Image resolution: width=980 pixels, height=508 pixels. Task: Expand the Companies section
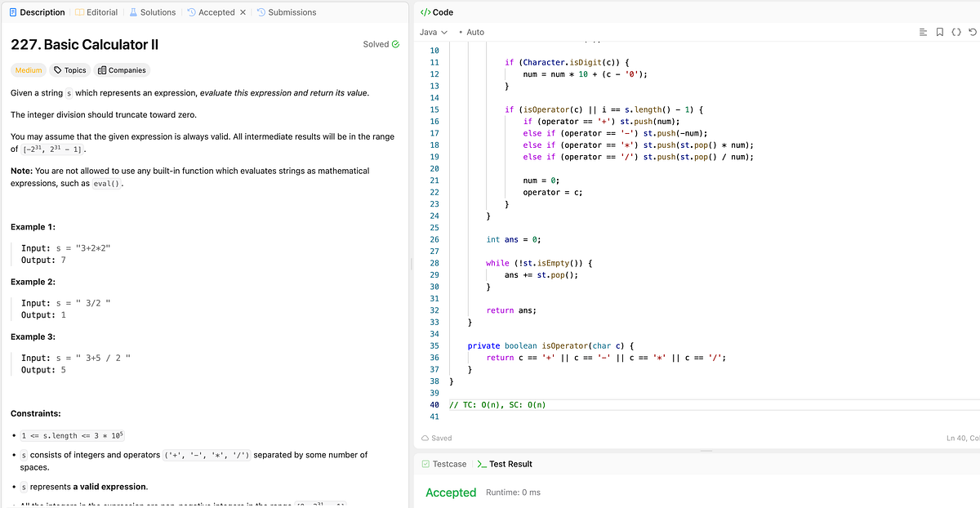click(x=122, y=69)
